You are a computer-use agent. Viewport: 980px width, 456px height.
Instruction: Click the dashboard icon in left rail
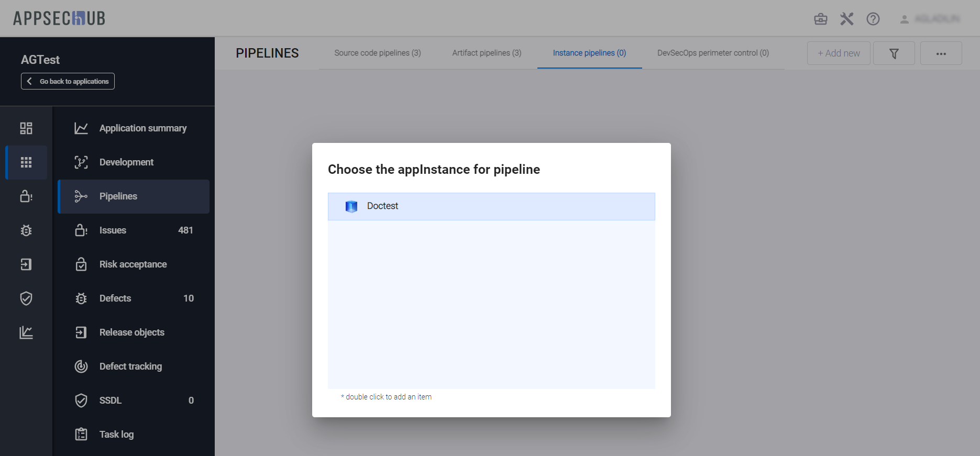pos(26,128)
